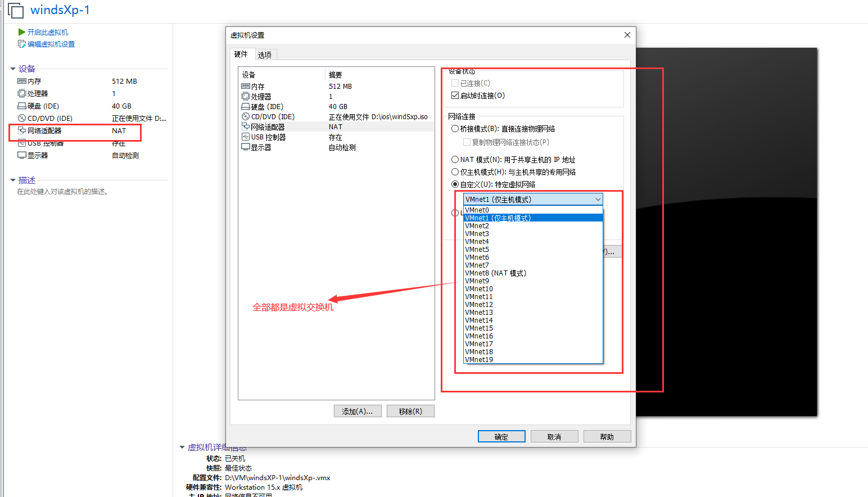Image resolution: width=868 pixels, height=497 pixels.
Task: Confirm settings with 确定 button
Action: pyautogui.click(x=501, y=436)
